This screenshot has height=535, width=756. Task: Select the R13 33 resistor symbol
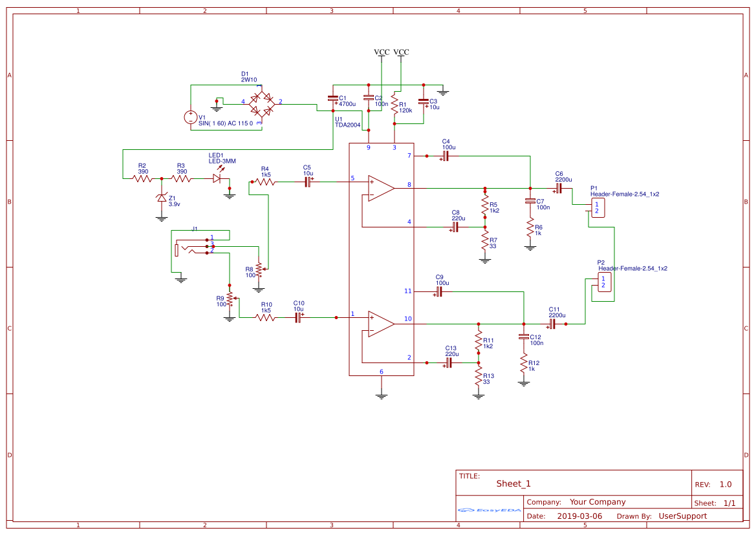(x=479, y=375)
